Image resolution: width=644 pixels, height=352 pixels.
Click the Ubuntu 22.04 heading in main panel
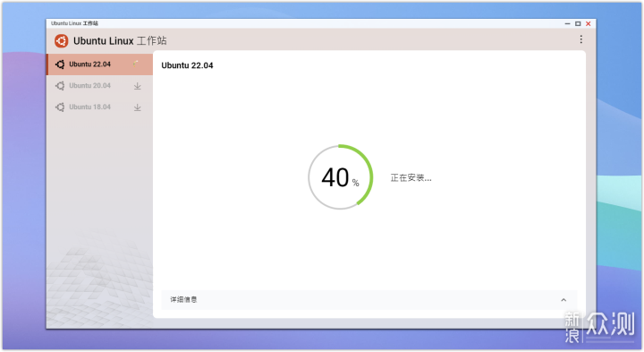point(187,65)
